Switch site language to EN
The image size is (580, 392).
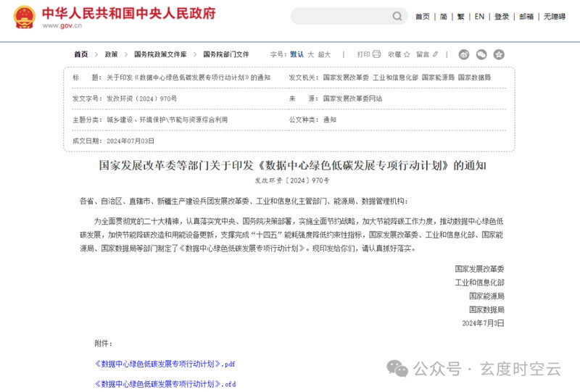pyautogui.click(x=479, y=17)
